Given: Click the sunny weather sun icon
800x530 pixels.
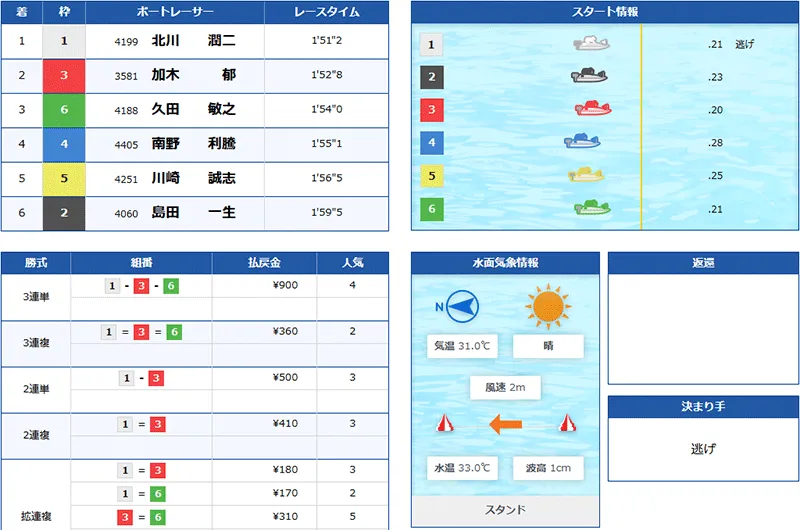Looking at the screenshot, I should click(x=548, y=306).
